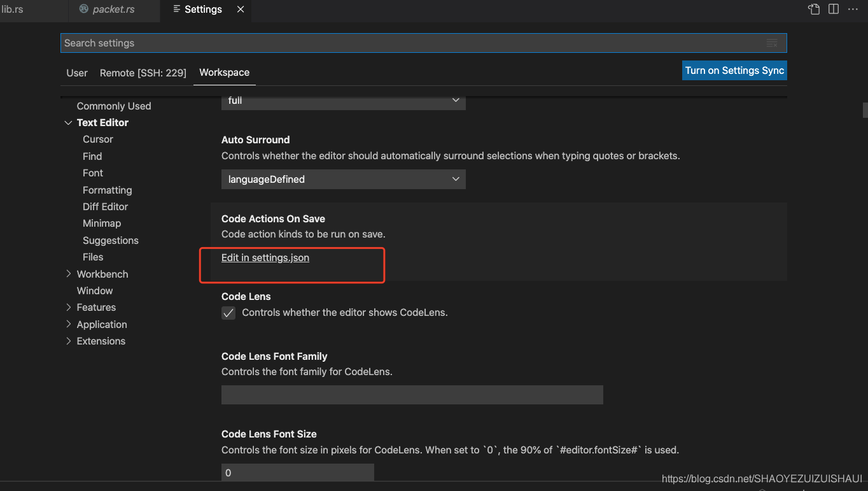868x491 pixels.
Task: Close the Settings tab
Action: [x=239, y=10]
